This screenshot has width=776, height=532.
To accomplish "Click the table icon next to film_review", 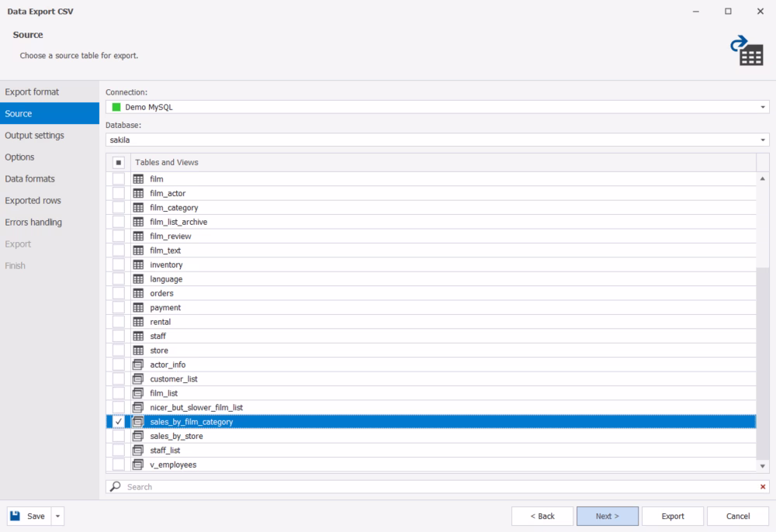I will point(138,237).
